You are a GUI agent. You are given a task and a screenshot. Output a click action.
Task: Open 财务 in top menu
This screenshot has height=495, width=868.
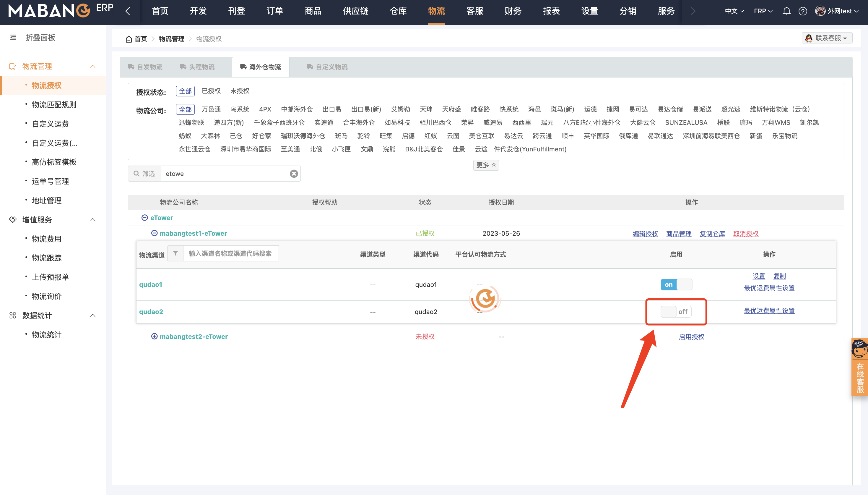point(513,11)
